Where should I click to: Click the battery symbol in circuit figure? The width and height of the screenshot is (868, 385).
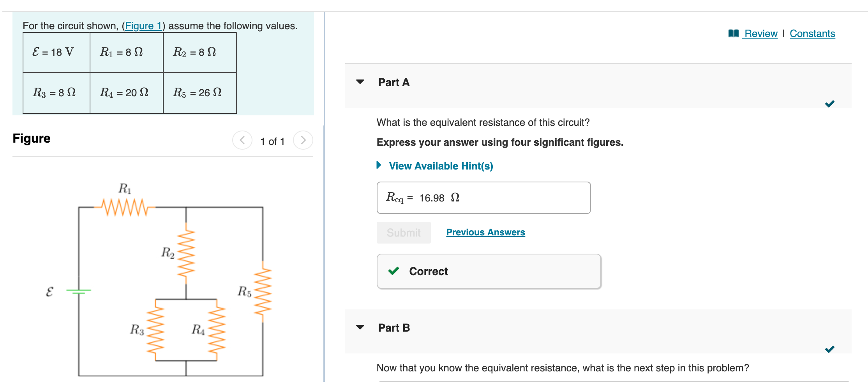click(79, 291)
